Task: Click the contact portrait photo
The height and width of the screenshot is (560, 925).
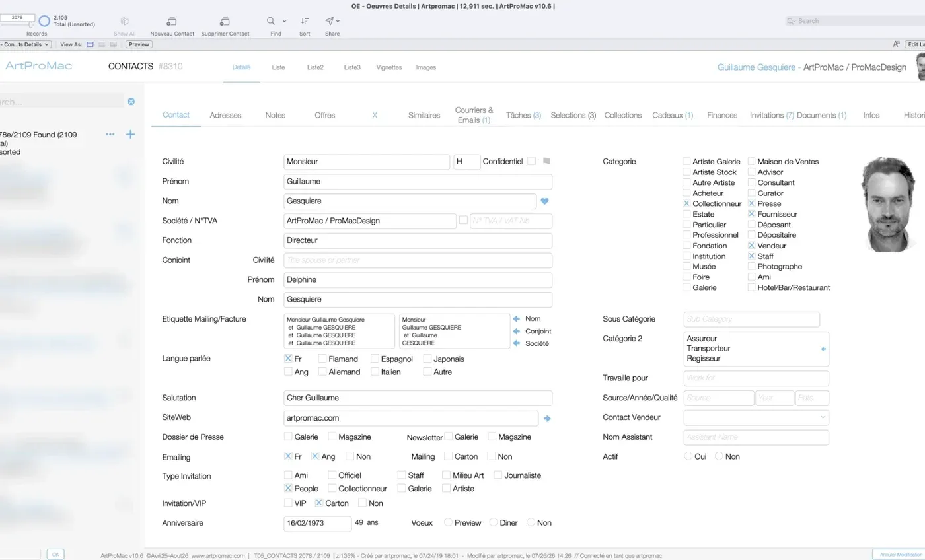Action: [x=889, y=204]
